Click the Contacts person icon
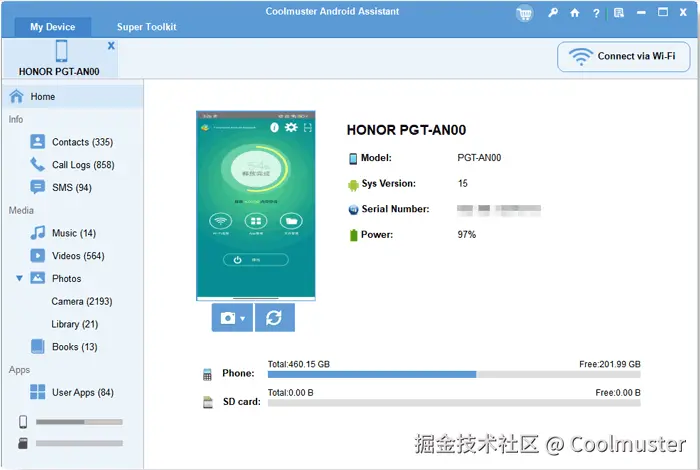Image resolution: width=700 pixels, height=470 pixels. click(x=38, y=141)
